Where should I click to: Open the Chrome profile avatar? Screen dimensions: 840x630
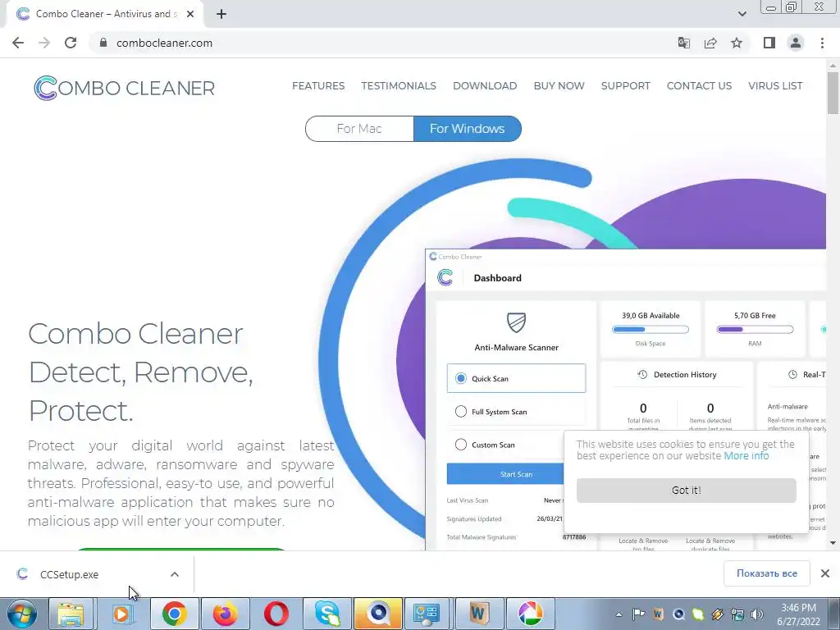796,43
